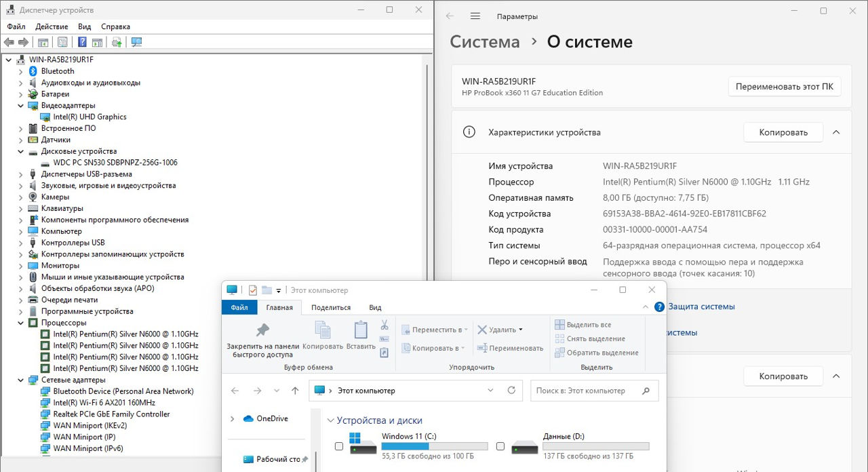Tick the checkbox next to Windows 11 (C:)

(x=339, y=446)
